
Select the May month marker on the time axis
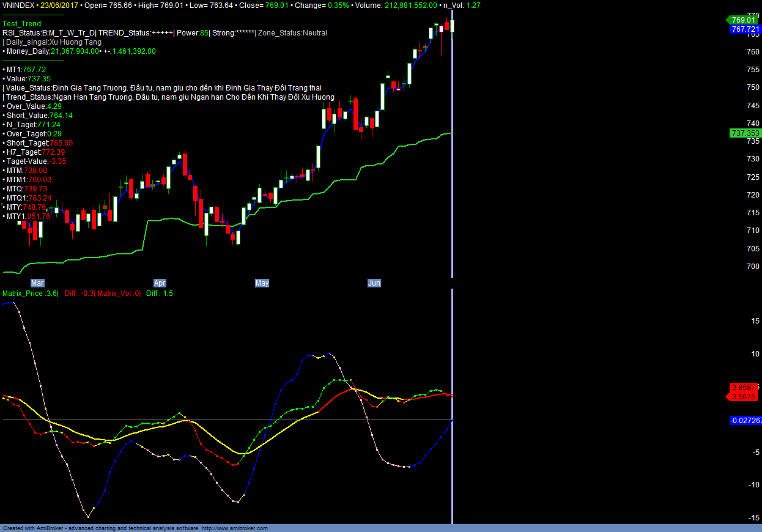tap(262, 283)
